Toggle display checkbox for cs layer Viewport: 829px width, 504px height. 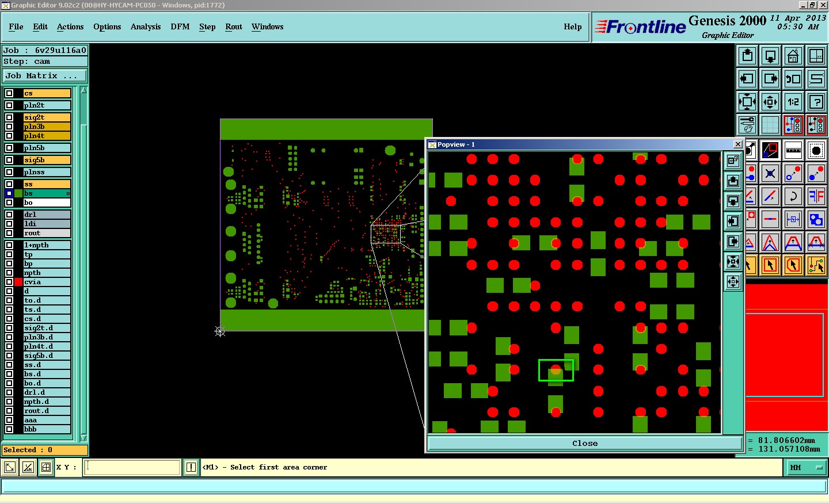coord(9,93)
